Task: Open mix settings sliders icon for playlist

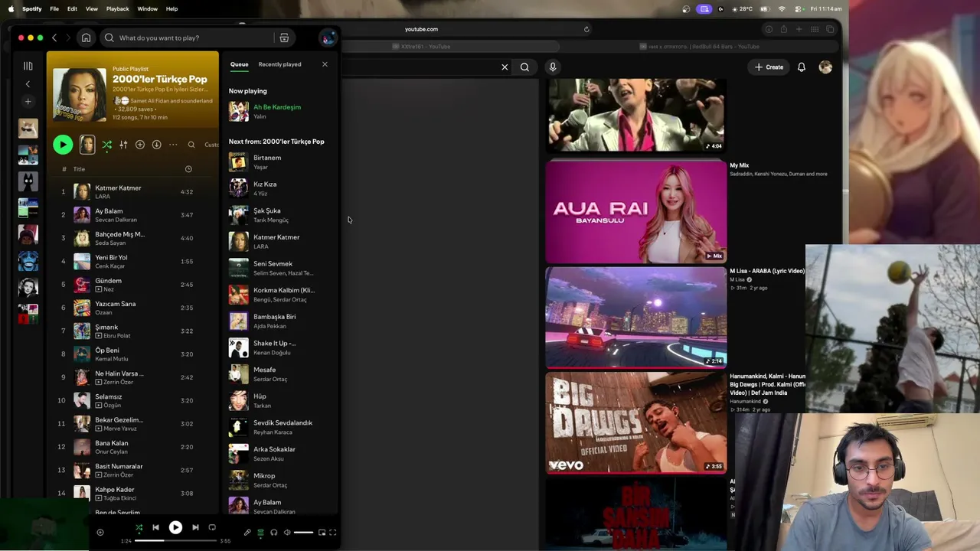Action: coord(123,145)
